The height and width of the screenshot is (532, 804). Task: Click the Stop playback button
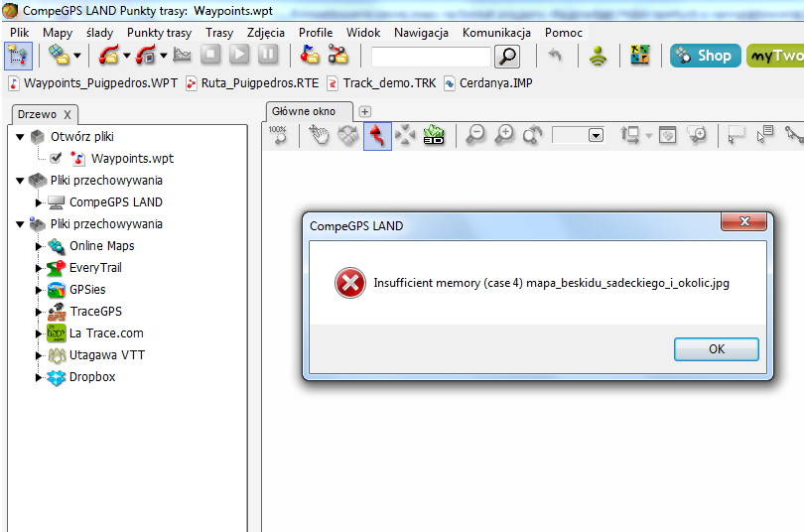click(210, 55)
